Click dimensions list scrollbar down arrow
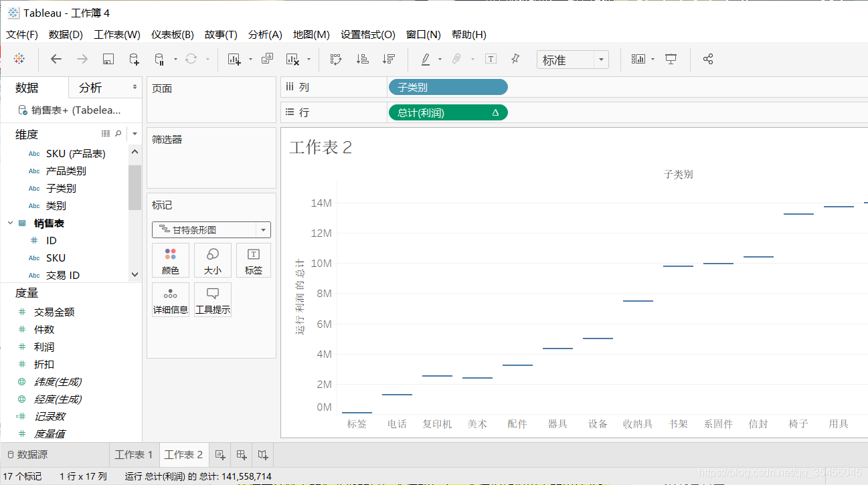868x485 pixels. point(135,274)
